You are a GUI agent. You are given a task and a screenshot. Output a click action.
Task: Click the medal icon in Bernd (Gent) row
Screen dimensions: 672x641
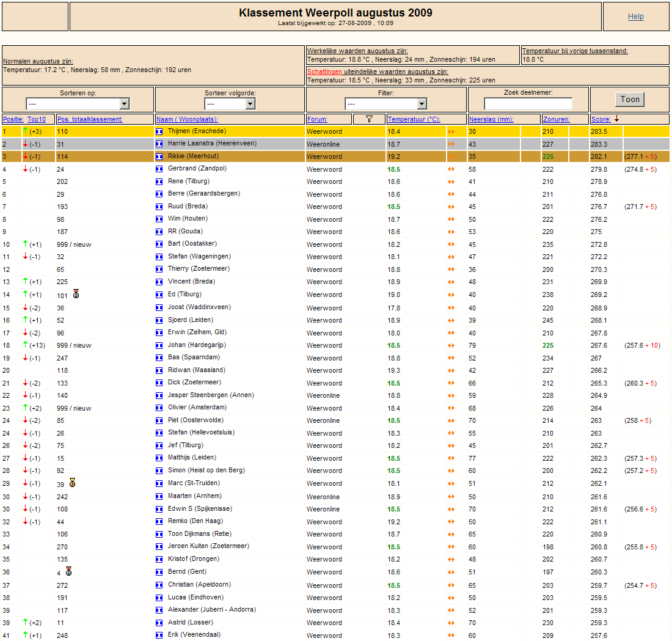tap(68, 571)
